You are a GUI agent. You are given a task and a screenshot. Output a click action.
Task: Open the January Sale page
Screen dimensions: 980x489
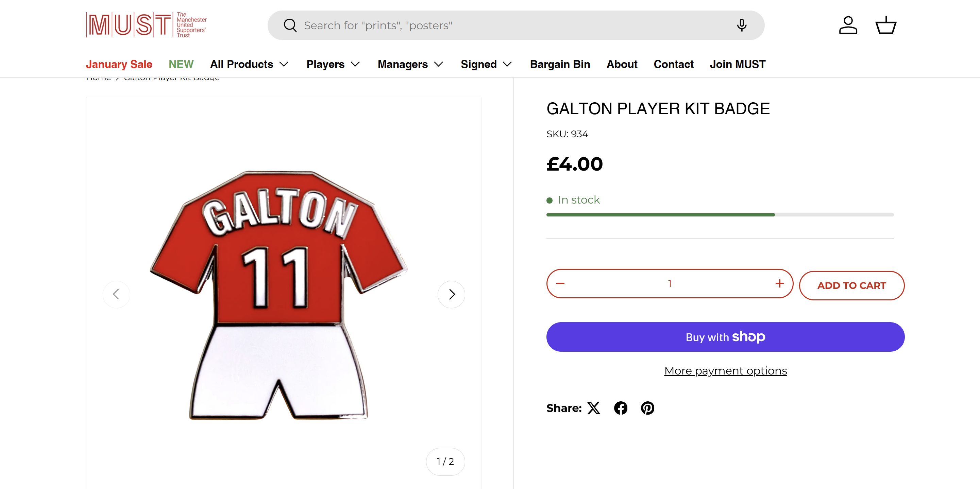point(119,64)
